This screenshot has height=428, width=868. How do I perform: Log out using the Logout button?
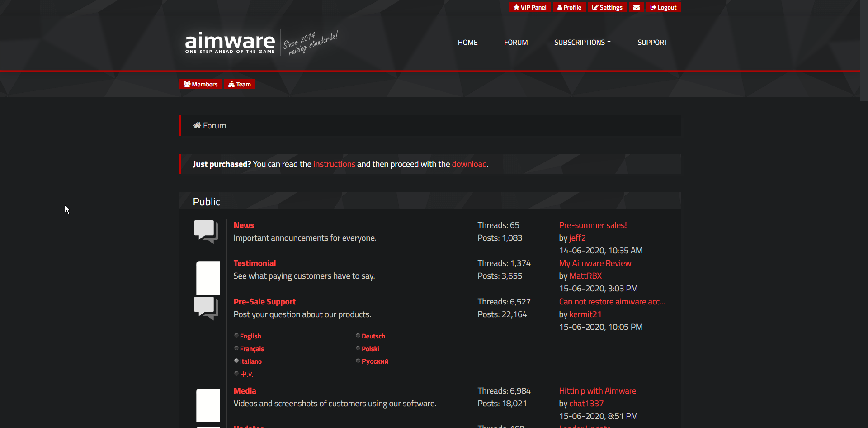[663, 7]
